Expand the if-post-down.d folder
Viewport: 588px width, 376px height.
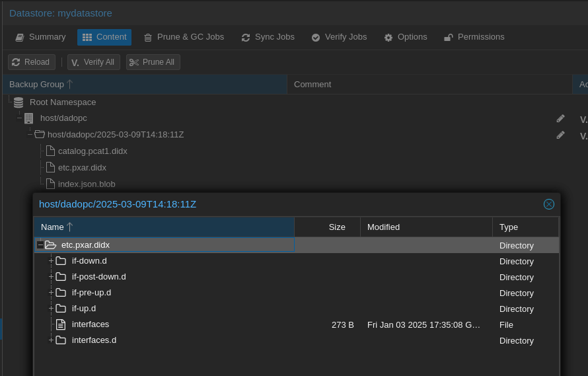(x=51, y=277)
